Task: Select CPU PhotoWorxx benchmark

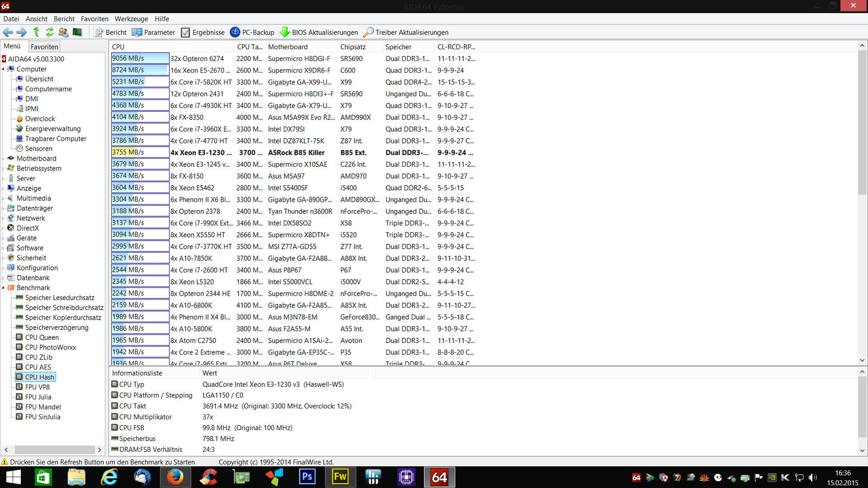Action: point(50,347)
